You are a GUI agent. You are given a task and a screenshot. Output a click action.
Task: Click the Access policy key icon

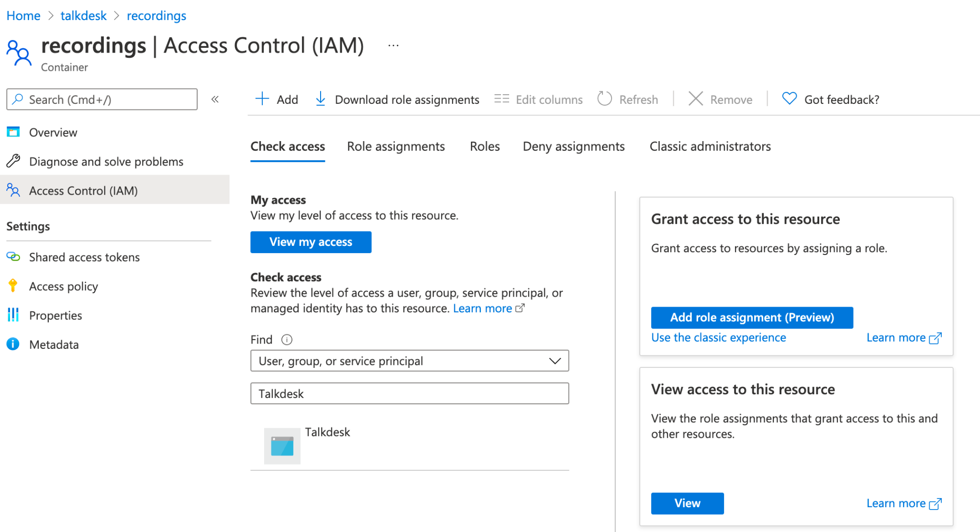tap(13, 286)
